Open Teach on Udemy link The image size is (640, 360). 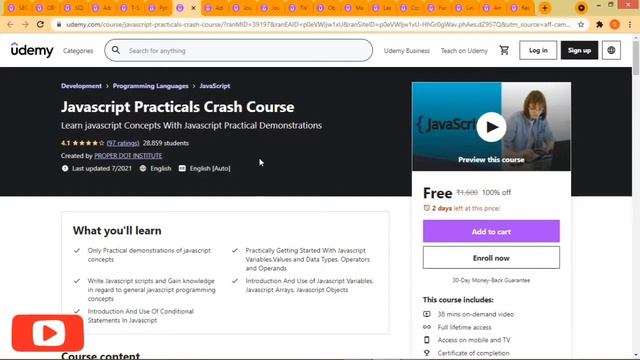[464, 51]
